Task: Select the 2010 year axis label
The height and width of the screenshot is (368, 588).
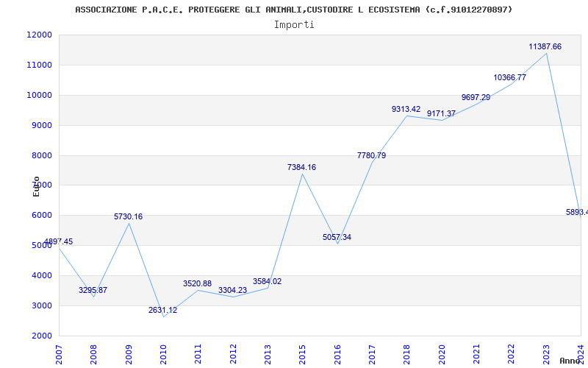Action: (163, 355)
